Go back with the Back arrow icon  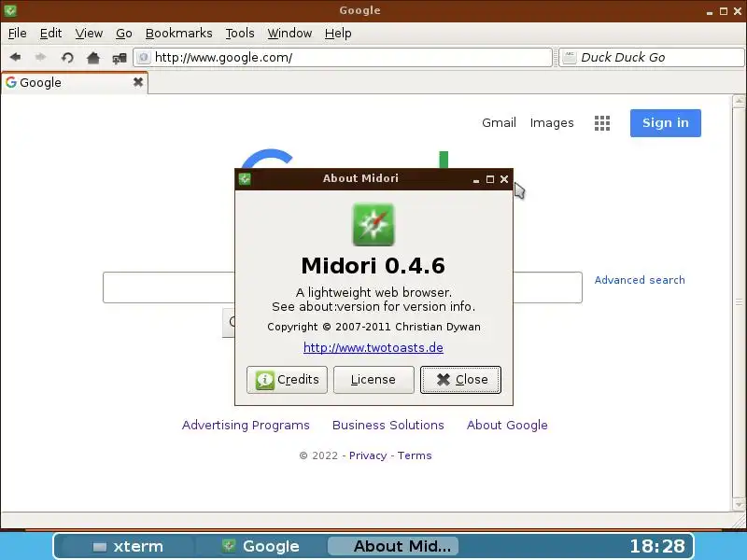(15, 58)
